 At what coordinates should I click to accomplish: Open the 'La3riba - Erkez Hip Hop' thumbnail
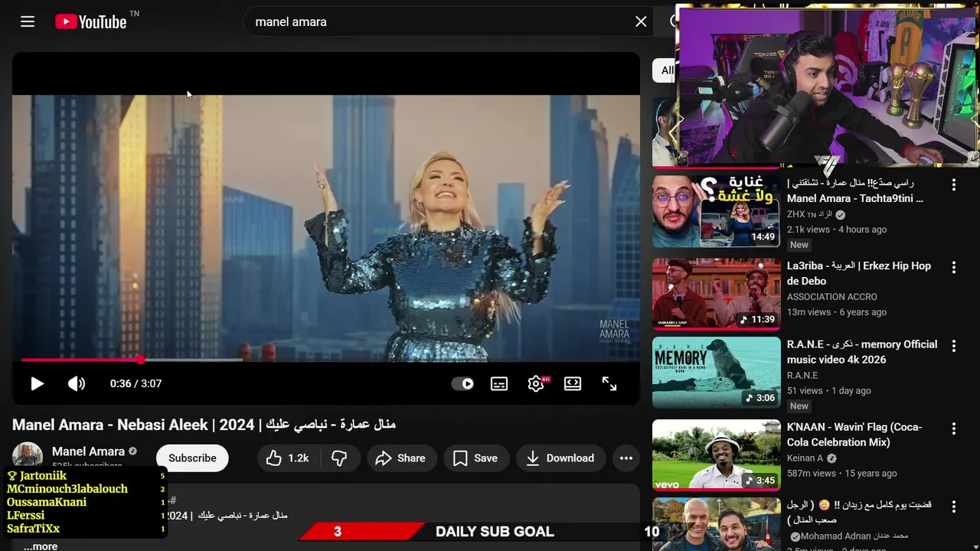point(716,293)
